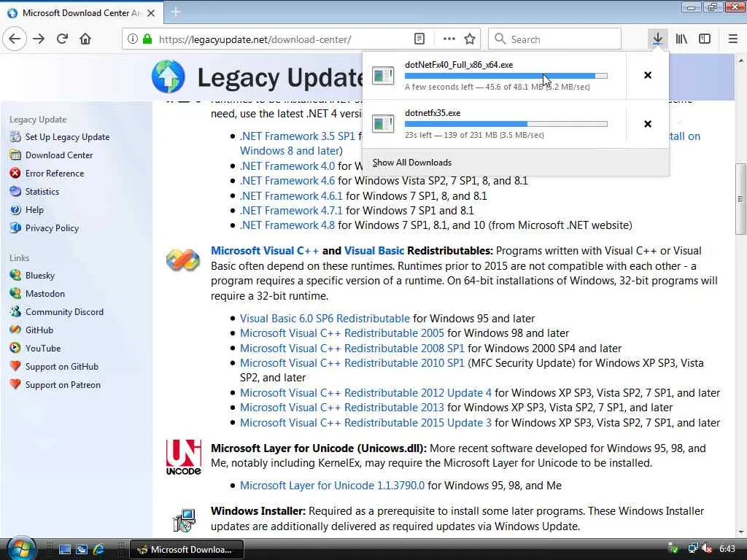Download Visual C++ Redistributable 2008 SP1
747x560 pixels.
point(352,349)
